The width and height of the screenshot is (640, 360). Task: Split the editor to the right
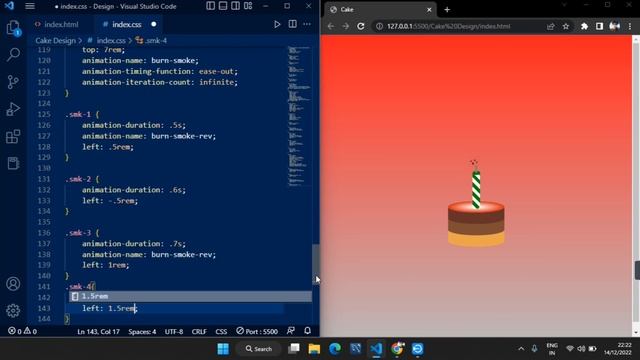click(293, 24)
